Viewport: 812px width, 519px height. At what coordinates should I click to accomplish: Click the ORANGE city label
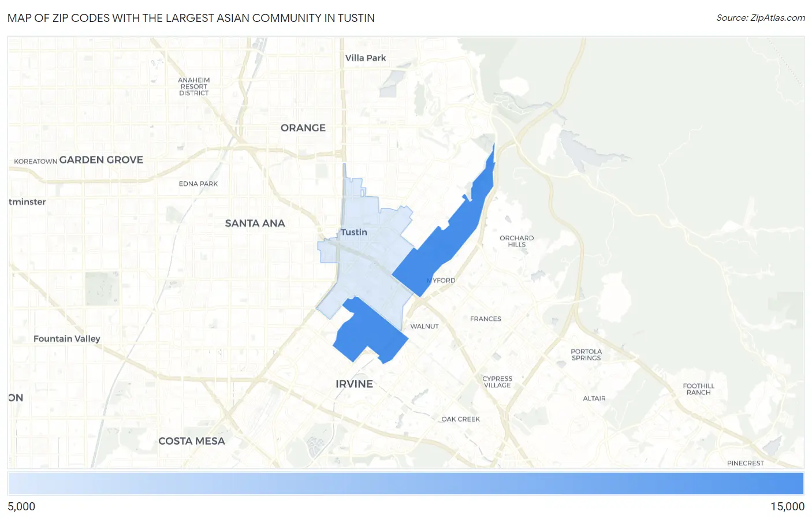(303, 128)
